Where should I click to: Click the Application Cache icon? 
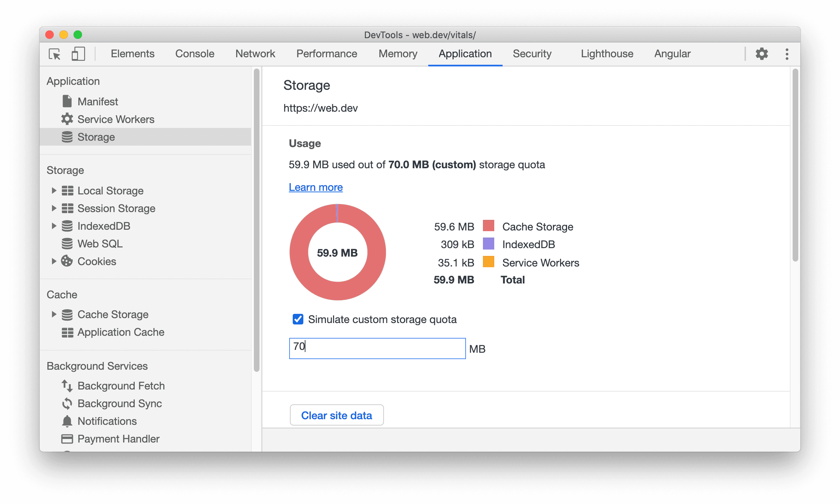[67, 332]
